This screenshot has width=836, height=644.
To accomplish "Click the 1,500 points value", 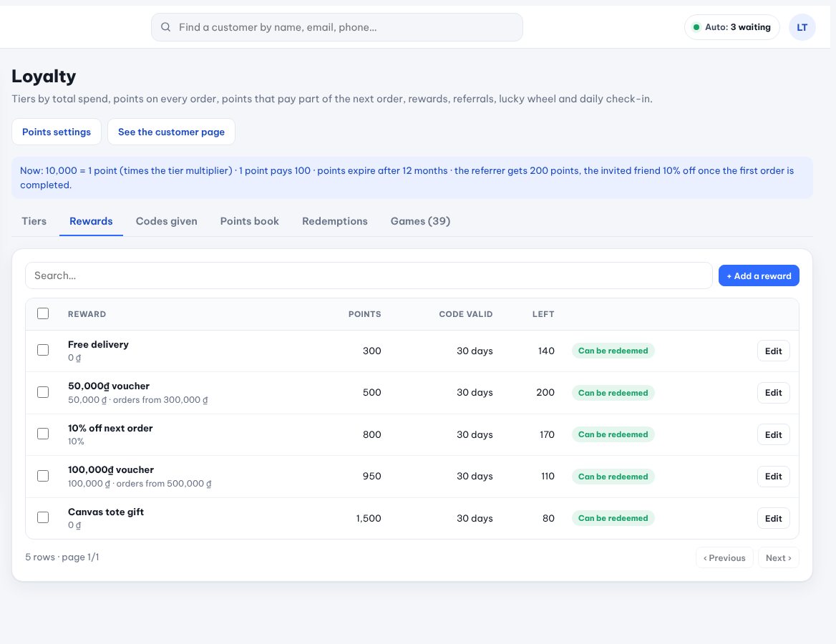I will point(369,518).
